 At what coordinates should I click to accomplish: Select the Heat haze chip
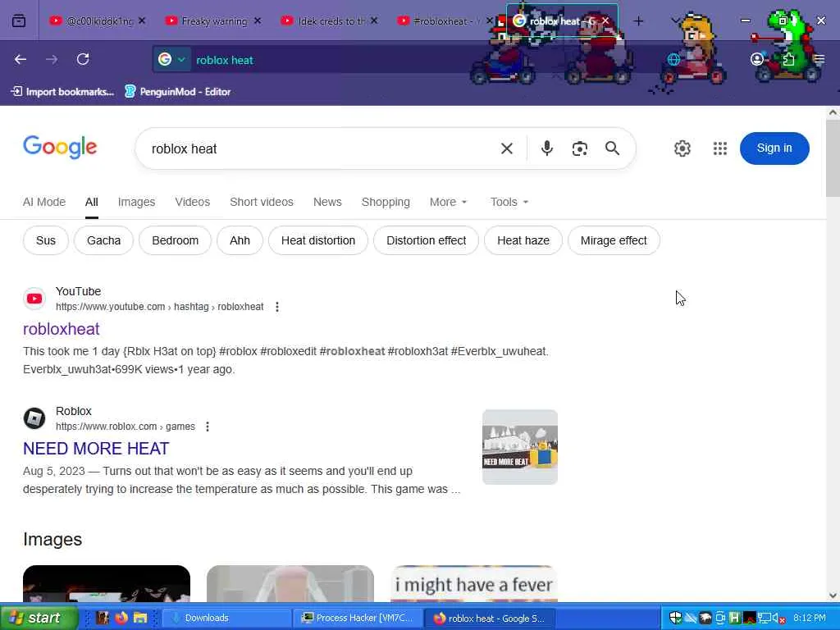point(523,240)
